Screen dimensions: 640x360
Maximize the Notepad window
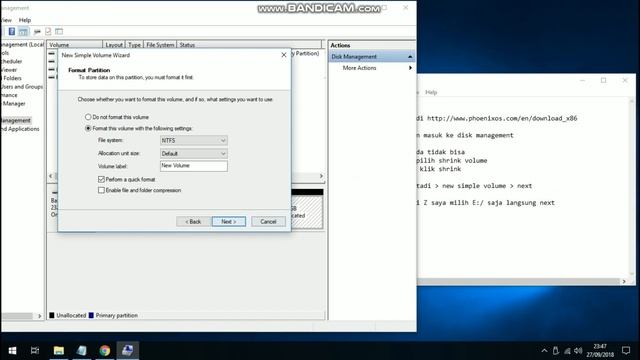pos(603,80)
